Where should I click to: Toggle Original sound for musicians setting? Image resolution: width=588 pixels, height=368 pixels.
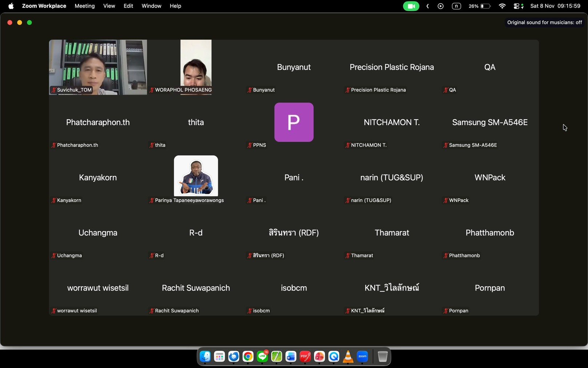[544, 23]
